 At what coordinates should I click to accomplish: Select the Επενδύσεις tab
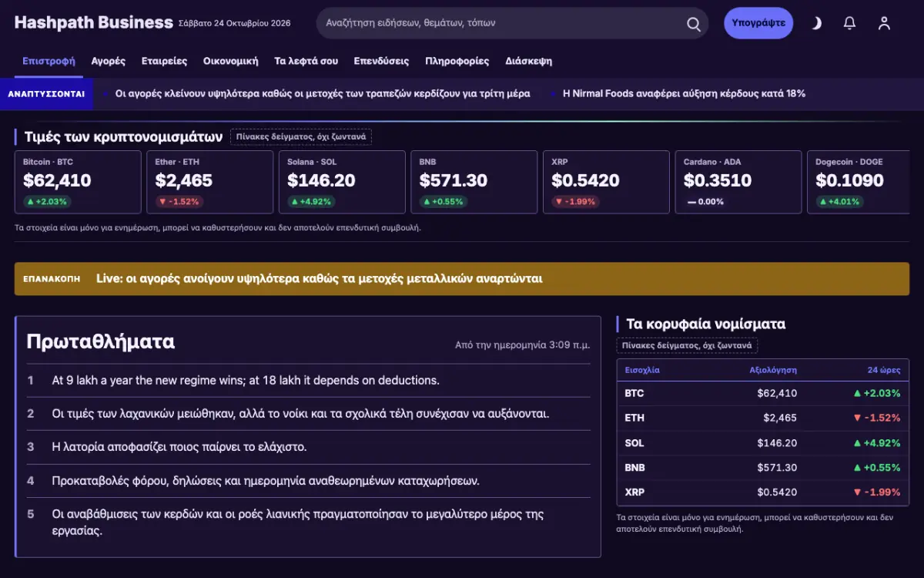pyautogui.click(x=381, y=61)
